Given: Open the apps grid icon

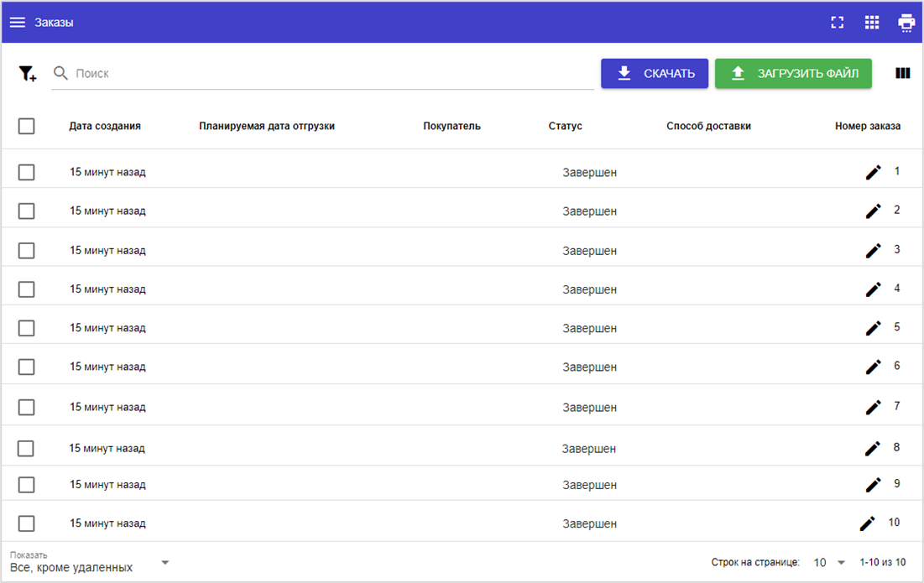Looking at the screenshot, I should pos(872,23).
